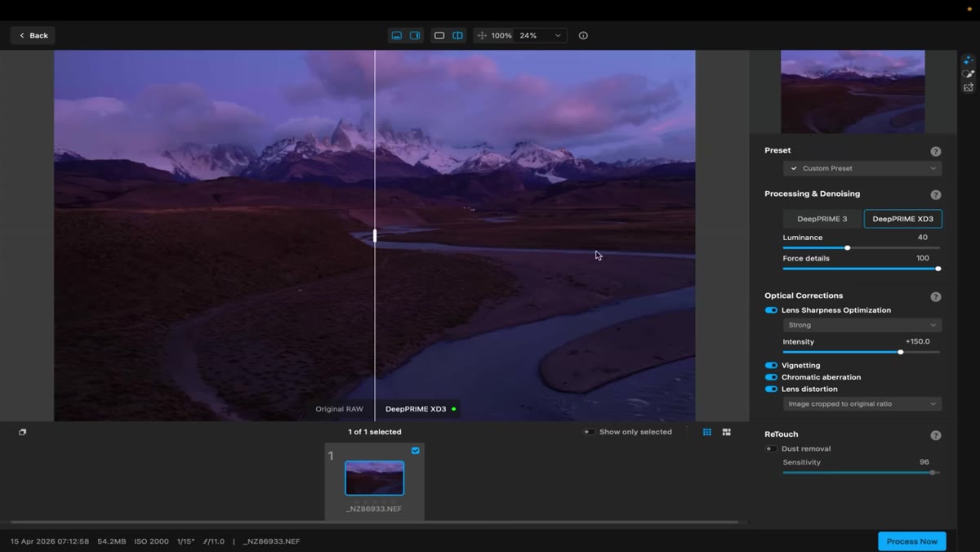Open the Custom Preset dropdown
The image size is (980, 552).
(x=862, y=168)
